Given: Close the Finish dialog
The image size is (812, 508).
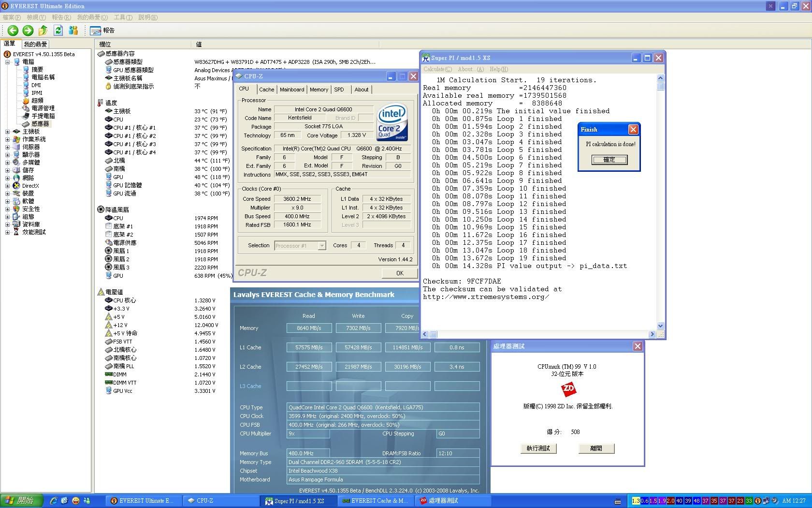Looking at the screenshot, I should click(x=633, y=130).
